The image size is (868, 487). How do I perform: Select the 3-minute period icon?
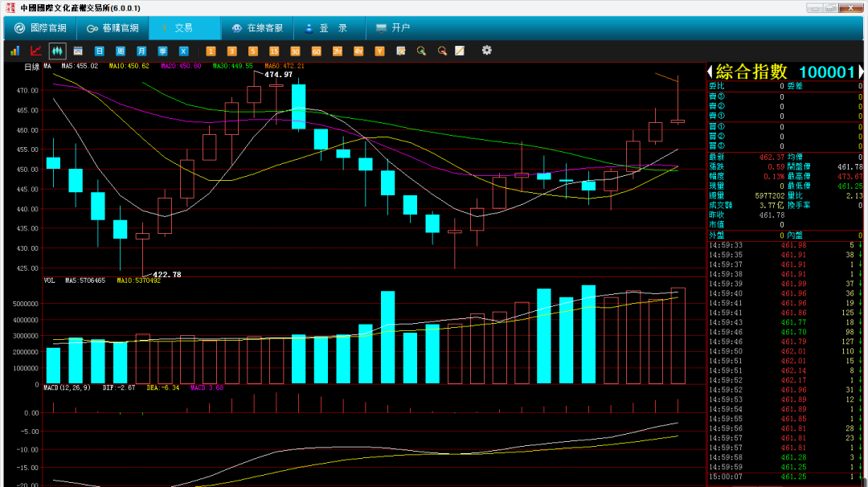point(232,51)
